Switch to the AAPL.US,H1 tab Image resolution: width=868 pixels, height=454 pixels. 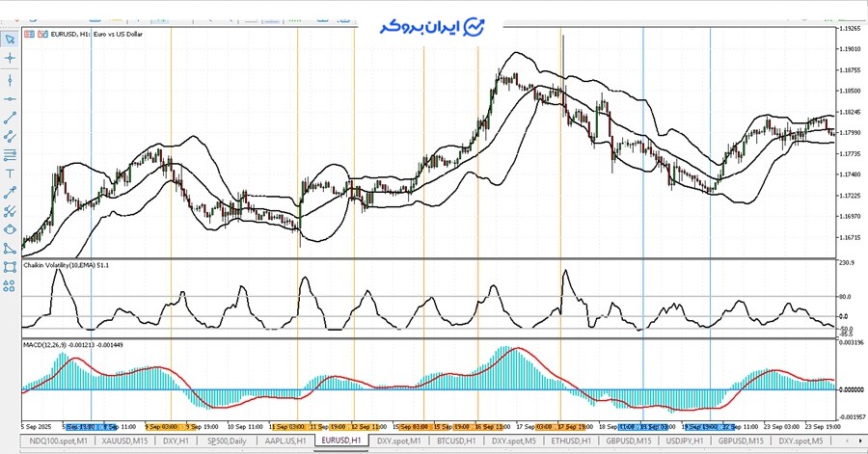pyautogui.click(x=285, y=441)
